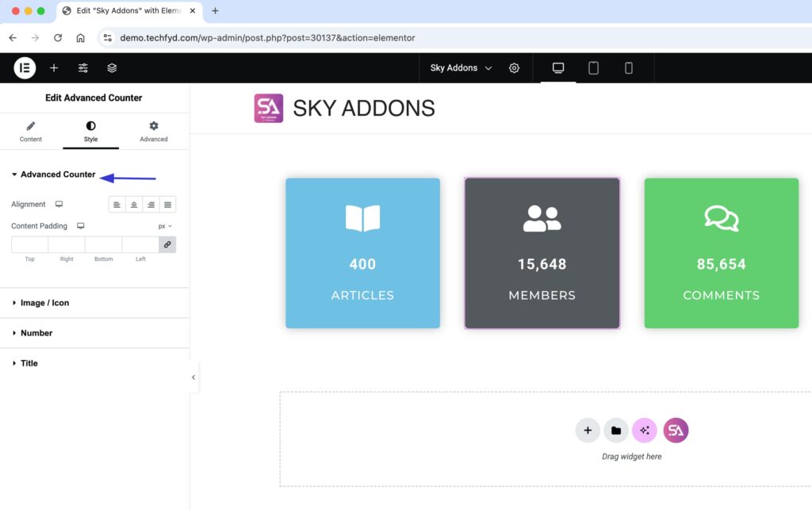Reload the browser page
This screenshot has height=510, width=812.
58,38
